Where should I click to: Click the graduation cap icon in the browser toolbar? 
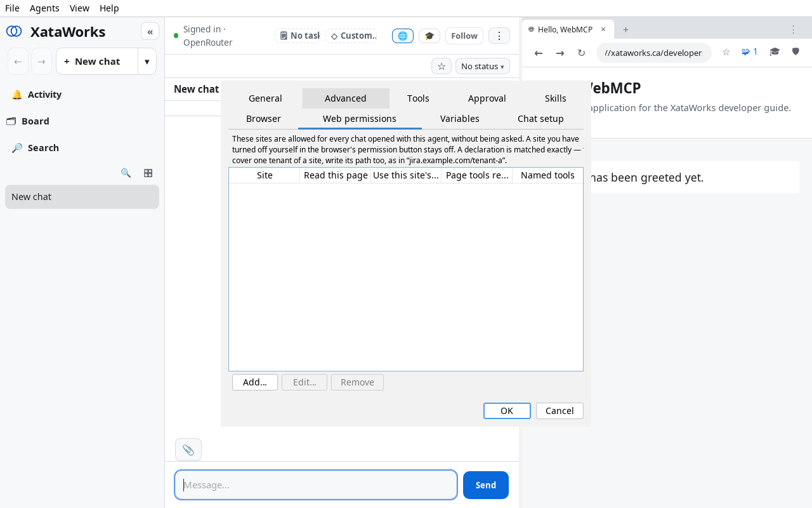(775, 52)
